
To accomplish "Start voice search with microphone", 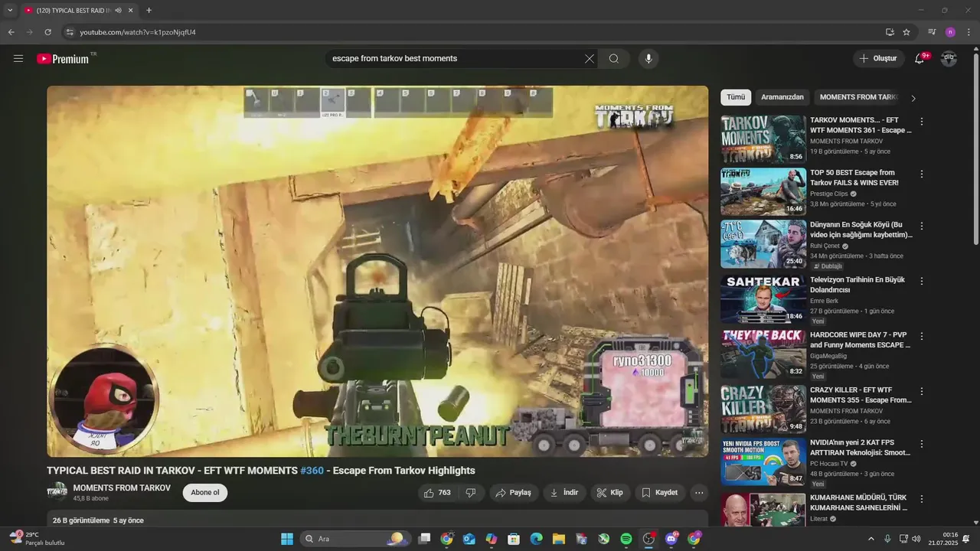I will click(x=648, y=58).
